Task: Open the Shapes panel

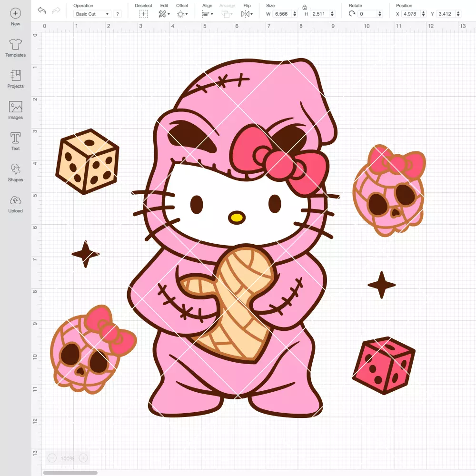Action: point(16,172)
